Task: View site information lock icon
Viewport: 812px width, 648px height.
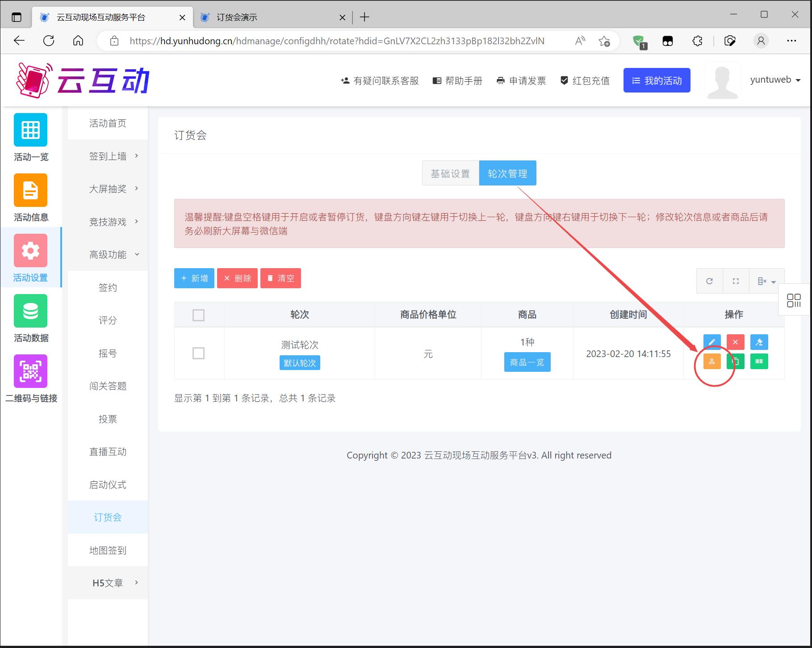Action: tap(114, 41)
